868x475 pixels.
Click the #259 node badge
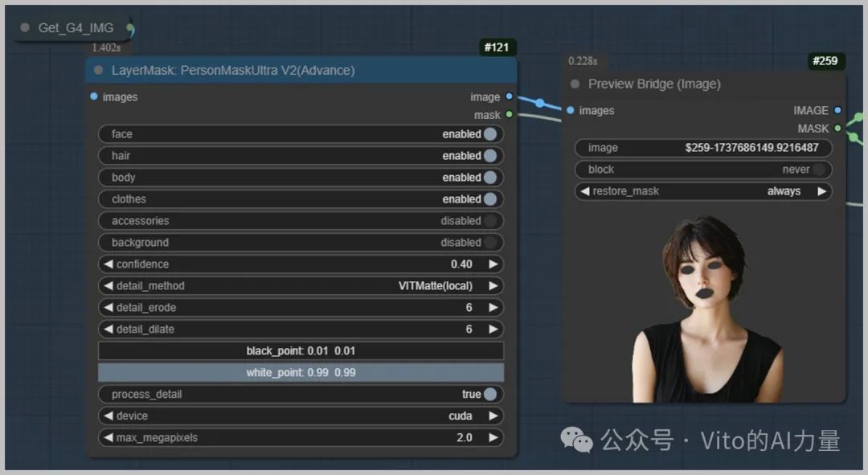click(x=825, y=61)
